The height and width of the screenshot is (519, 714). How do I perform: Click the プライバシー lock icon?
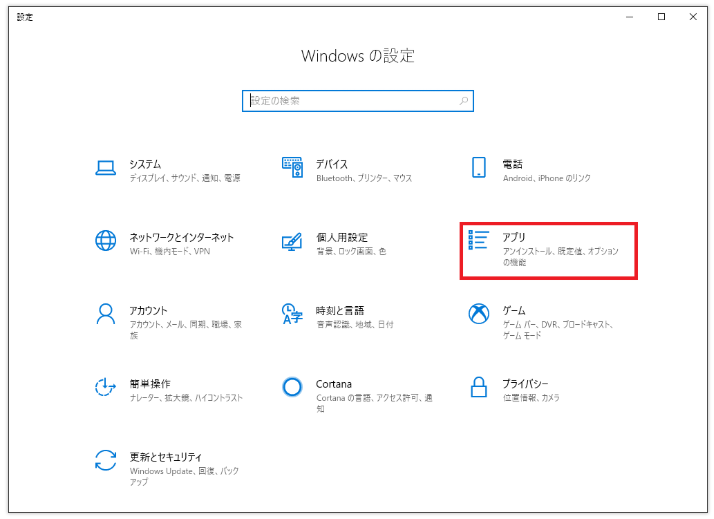click(479, 387)
